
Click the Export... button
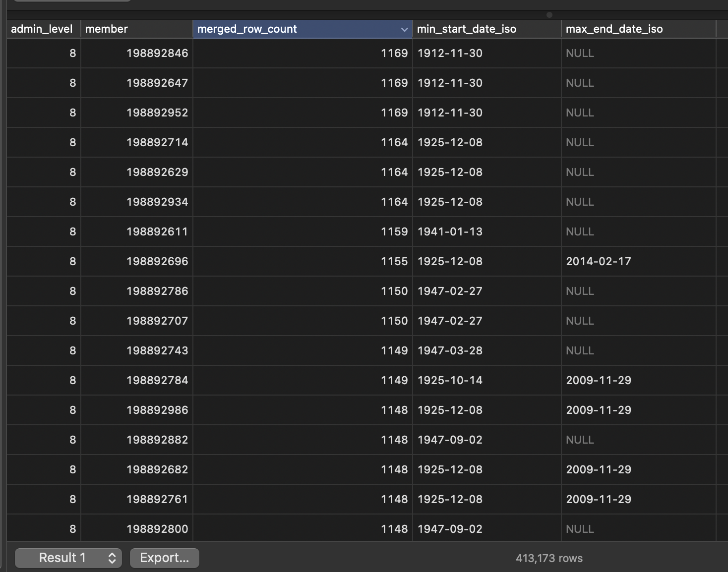(x=165, y=558)
